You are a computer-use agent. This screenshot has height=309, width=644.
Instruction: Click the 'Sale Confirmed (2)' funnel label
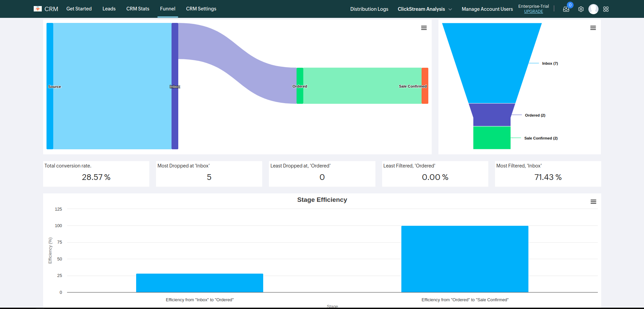(x=541, y=138)
